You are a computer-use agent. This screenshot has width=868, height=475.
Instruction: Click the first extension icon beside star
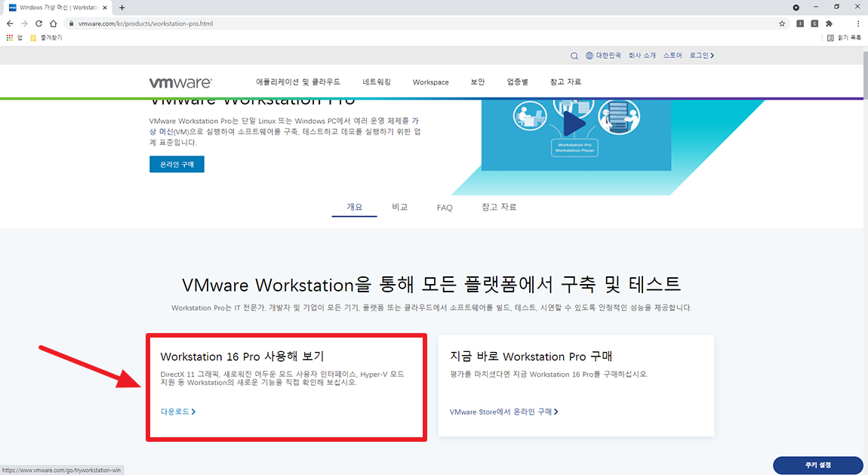click(800, 23)
